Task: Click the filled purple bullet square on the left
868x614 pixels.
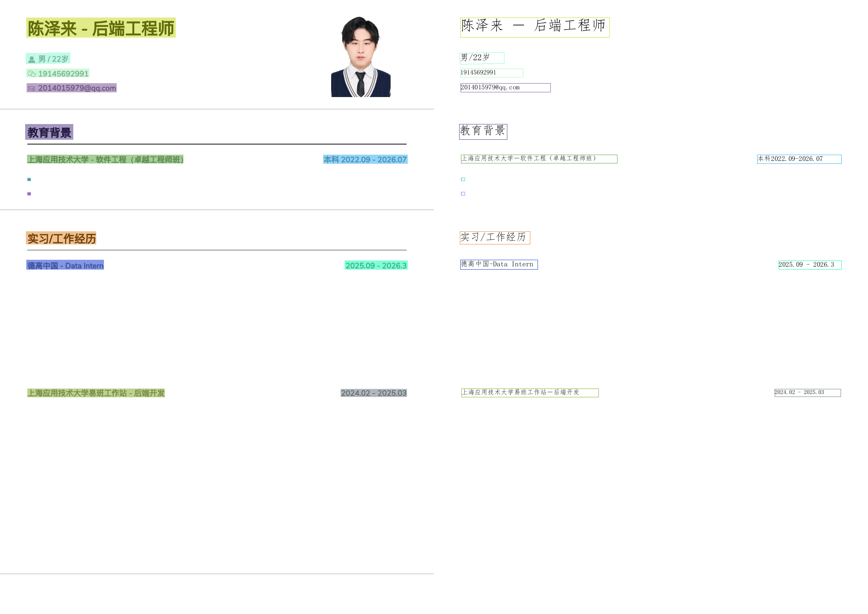Action: coord(29,194)
